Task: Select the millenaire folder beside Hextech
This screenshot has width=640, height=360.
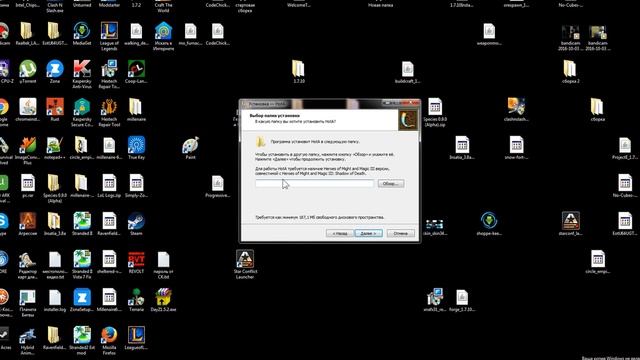Action: coord(136,110)
